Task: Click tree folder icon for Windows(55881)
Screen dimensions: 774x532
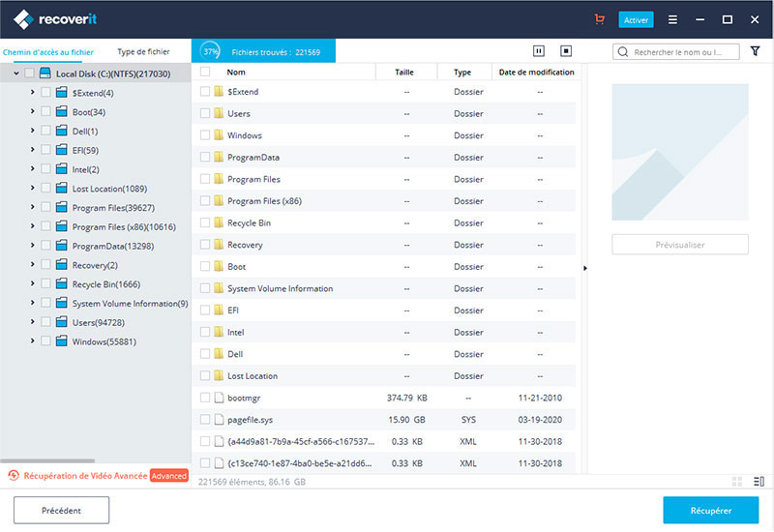Action: point(61,341)
